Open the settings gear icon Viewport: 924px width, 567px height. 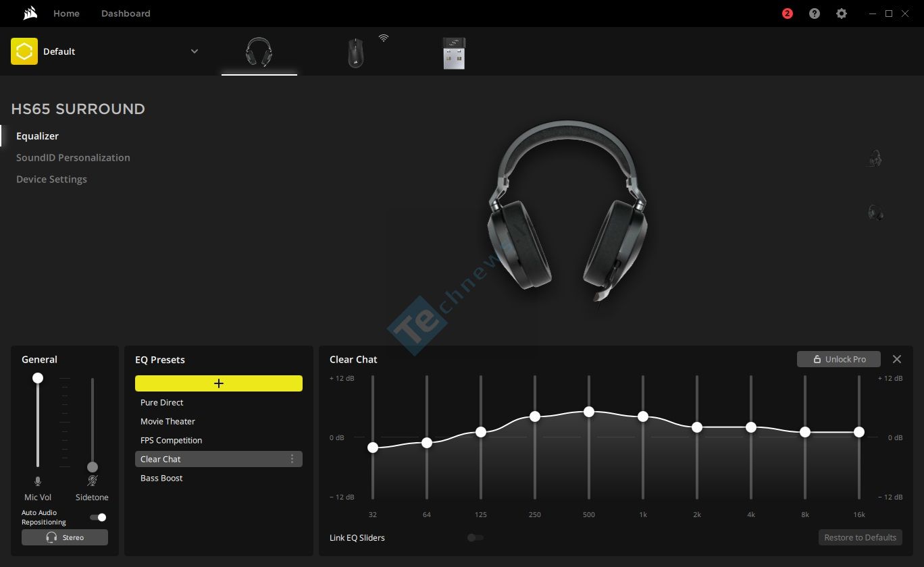coord(842,13)
